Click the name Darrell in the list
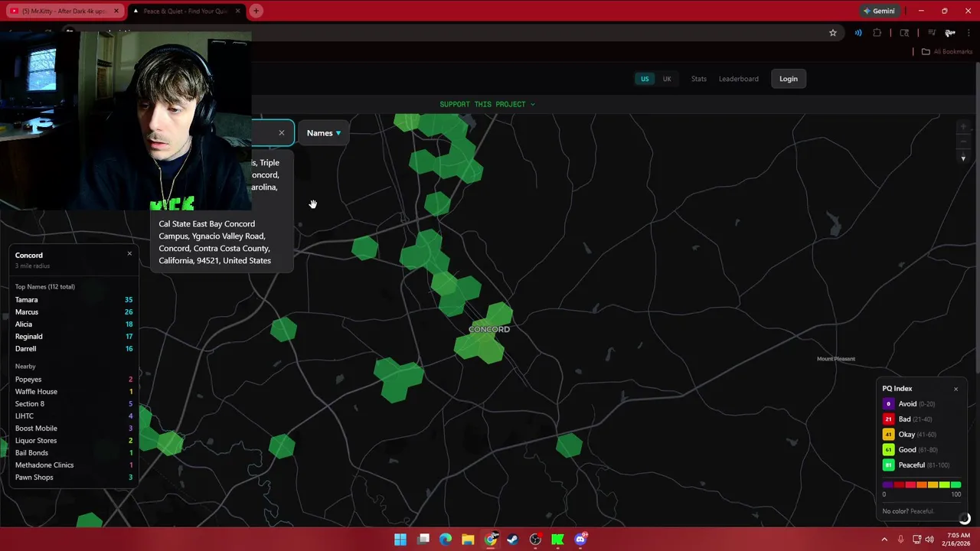The image size is (980, 551). point(26,349)
